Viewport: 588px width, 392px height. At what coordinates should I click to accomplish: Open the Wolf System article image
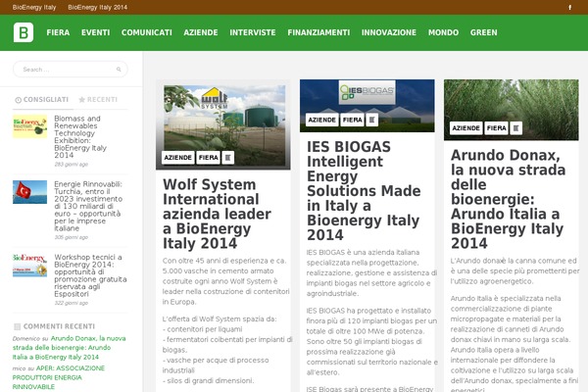click(223, 124)
